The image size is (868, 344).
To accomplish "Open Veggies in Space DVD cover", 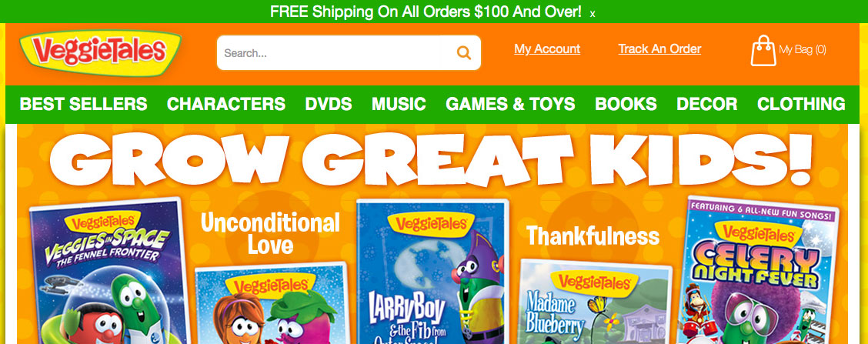I will pos(108,272).
